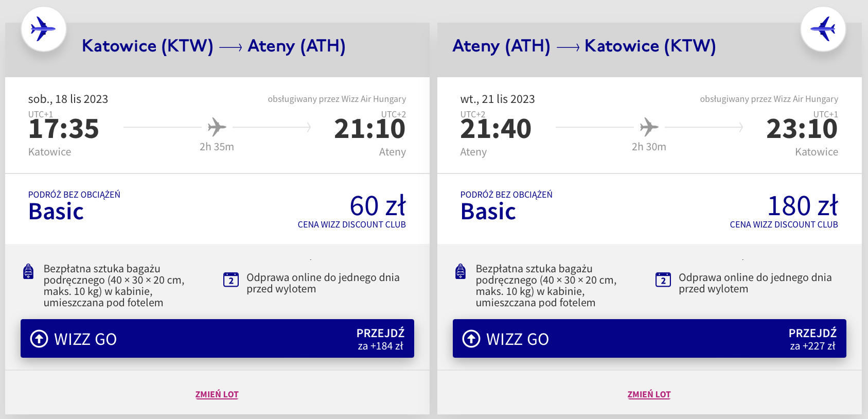
Task: Click the return Basic fare name
Action: [x=488, y=212]
